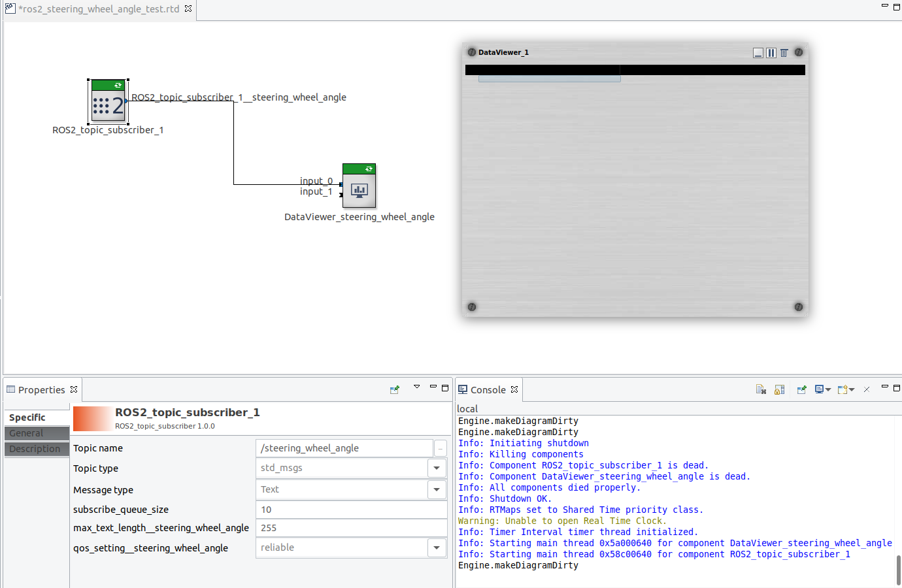
Task: Maximize the diagram editor area
Action: (897, 7)
